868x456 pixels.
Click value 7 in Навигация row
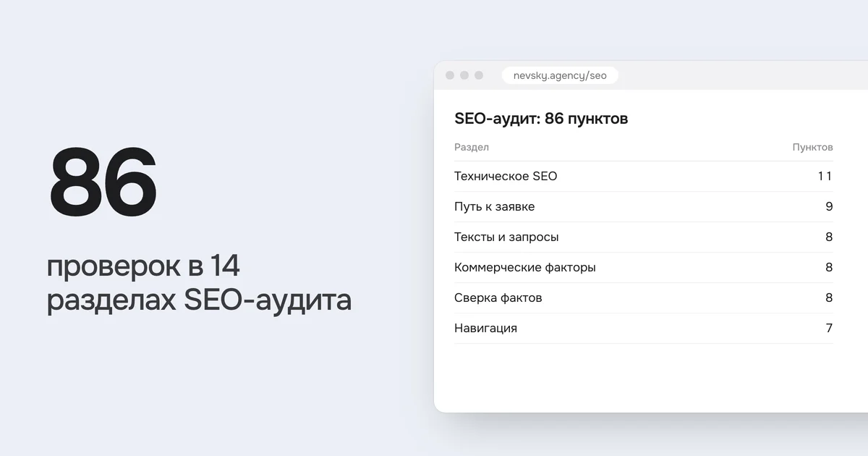click(829, 328)
